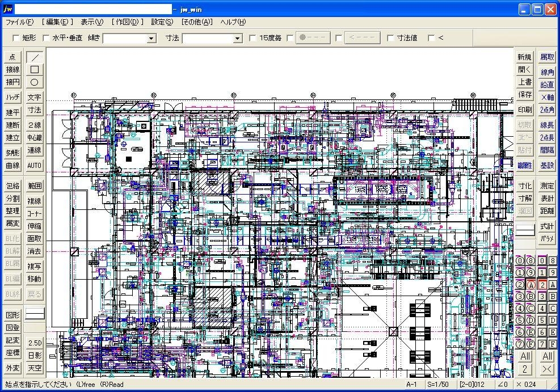Image resolution: width=560 pixels, height=392 pixels.
Task: Open the 編集(E) menu
Action: (x=57, y=22)
